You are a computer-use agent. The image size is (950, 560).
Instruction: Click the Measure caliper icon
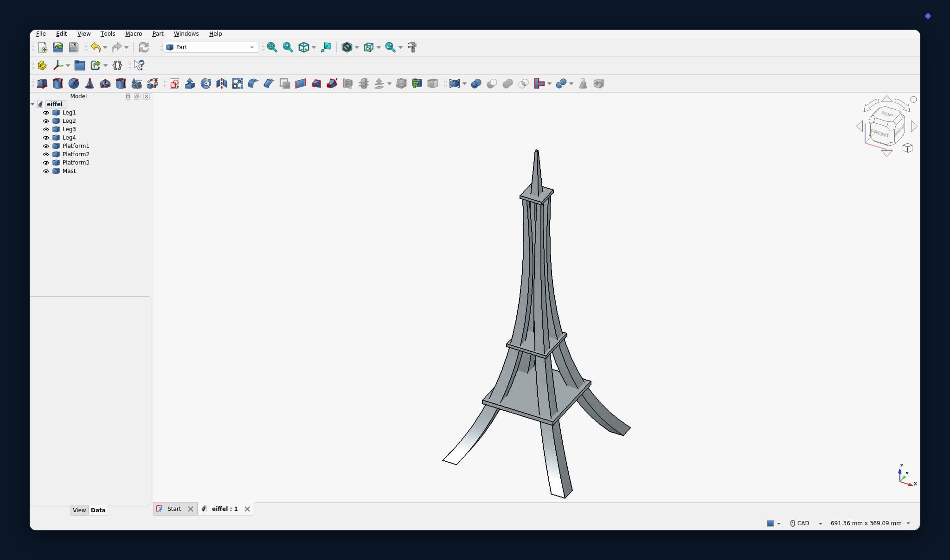412,47
